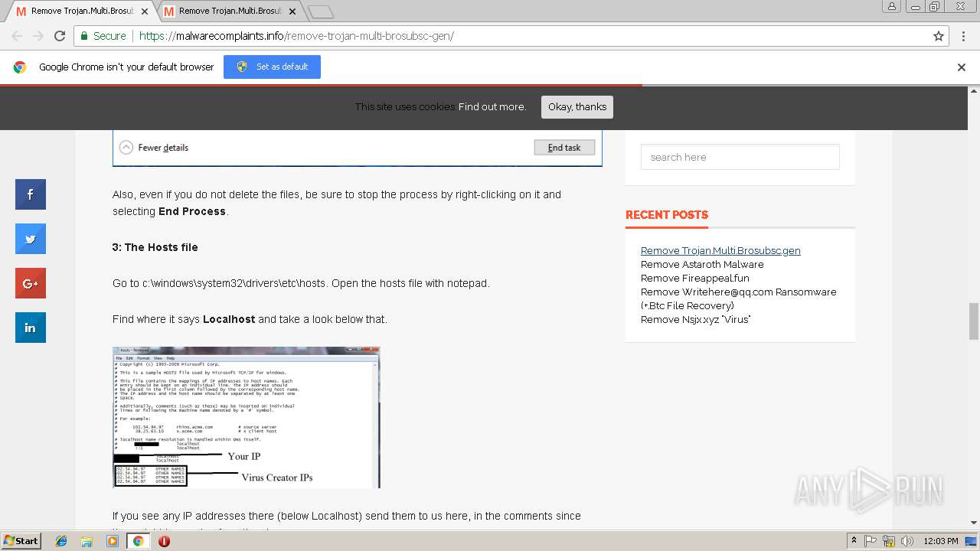Bookmark this page with star icon

click(939, 36)
